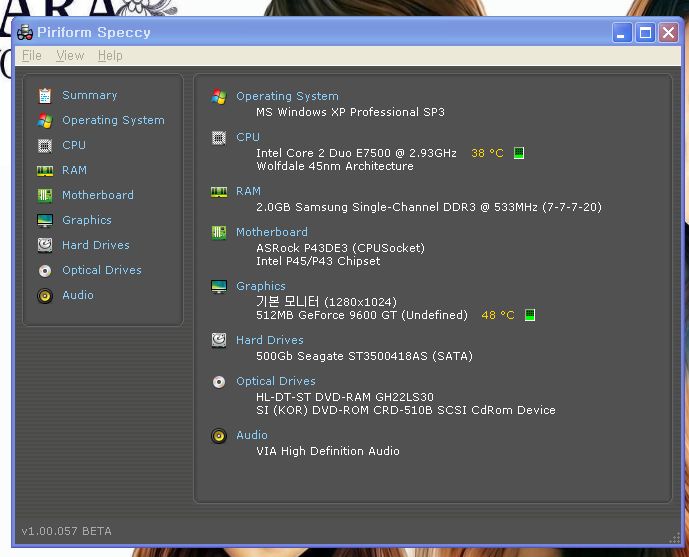Click Intel P45/P43 Chipset text
Image resolution: width=689 pixels, height=557 pixels.
tap(318, 261)
